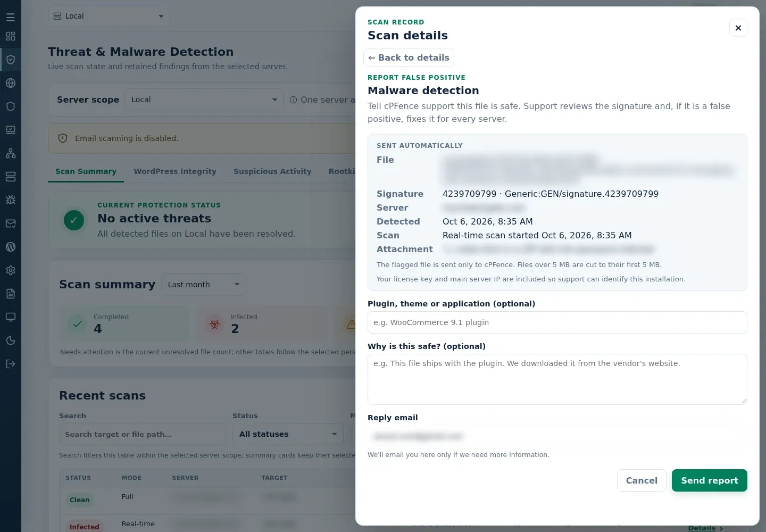Click the Email scanning disabled shield icon
Image resolution: width=766 pixels, height=532 pixels.
pos(63,138)
